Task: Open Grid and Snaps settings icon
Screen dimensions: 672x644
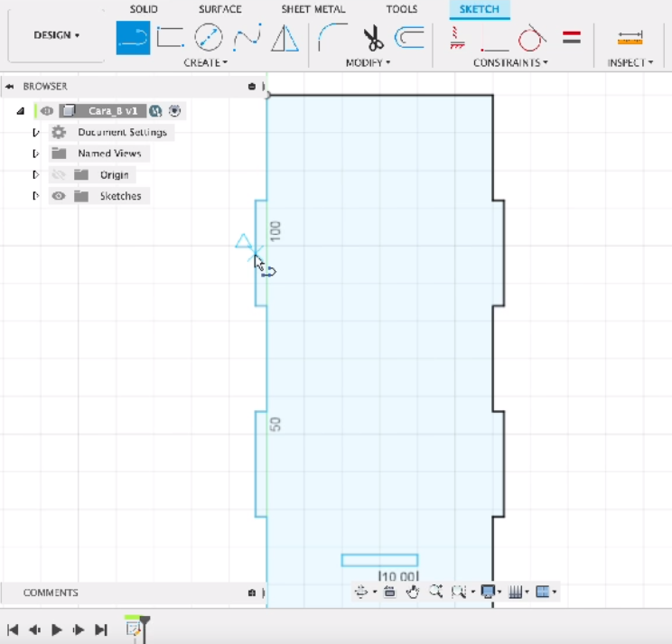Action: (515, 592)
